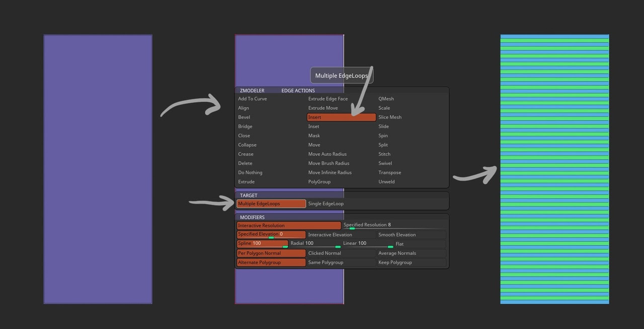Enable Interactive Resolution modifier
Viewport: 644px width, 329px height.
(x=289, y=226)
